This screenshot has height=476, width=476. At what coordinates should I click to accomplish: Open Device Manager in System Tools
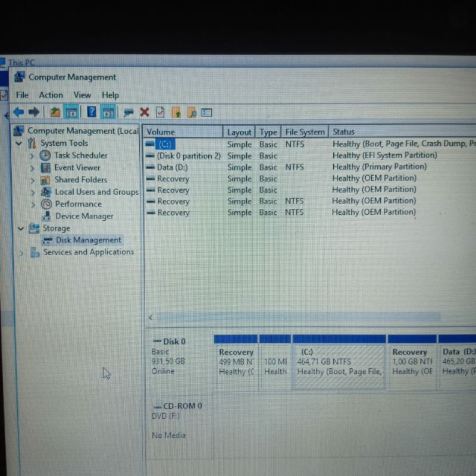pos(84,216)
